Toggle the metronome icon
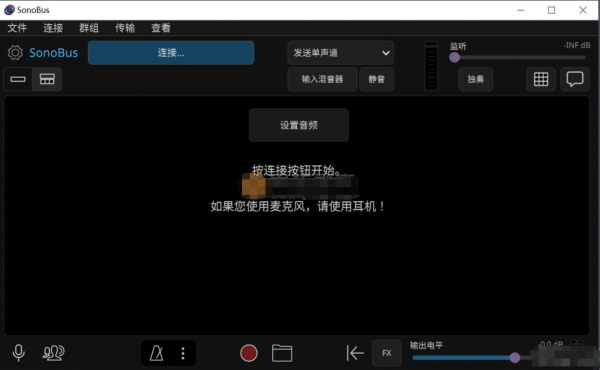Image resolution: width=600 pixels, height=370 pixels. pyautogui.click(x=156, y=353)
